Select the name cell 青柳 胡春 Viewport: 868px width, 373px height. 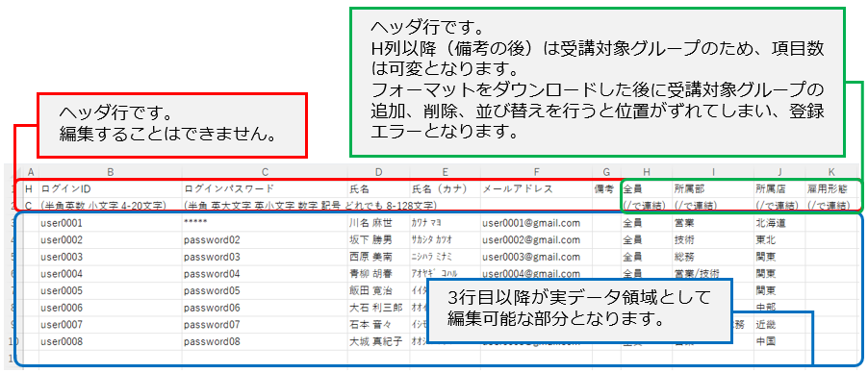tap(378, 274)
